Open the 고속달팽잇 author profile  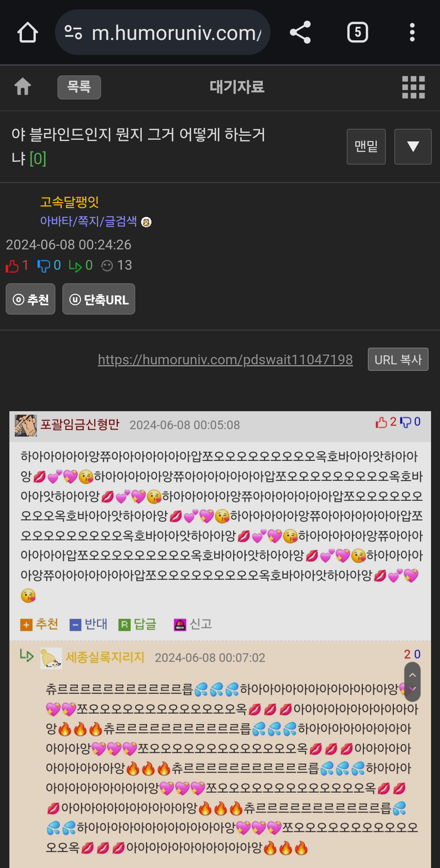70,202
